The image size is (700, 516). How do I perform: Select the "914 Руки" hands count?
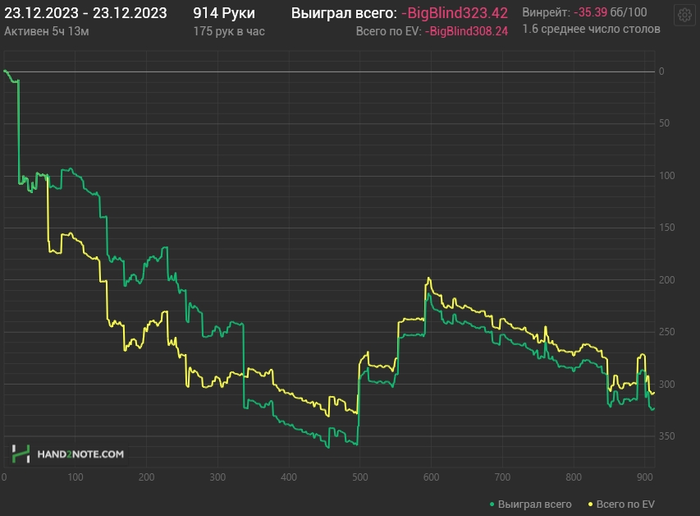pyautogui.click(x=224, y=13)
